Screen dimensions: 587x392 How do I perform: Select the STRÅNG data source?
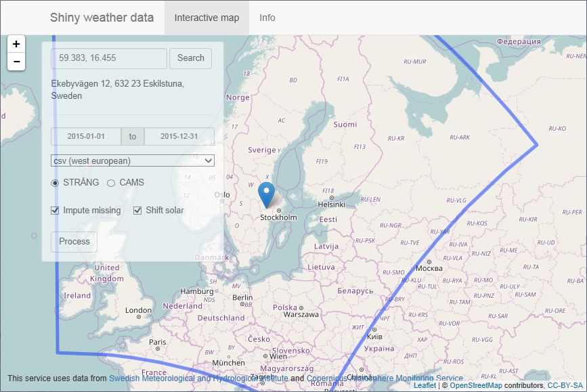(55, 183)
